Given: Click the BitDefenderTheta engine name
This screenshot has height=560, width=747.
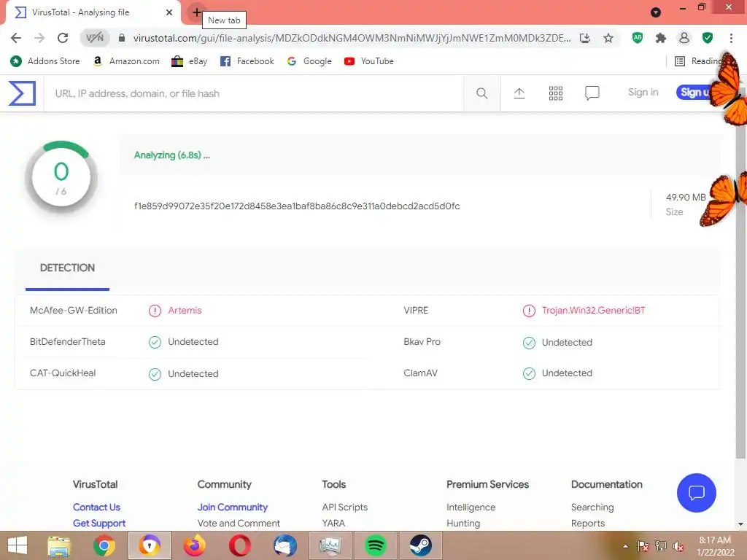Looking at the screenshot, I should coord(67,342).
